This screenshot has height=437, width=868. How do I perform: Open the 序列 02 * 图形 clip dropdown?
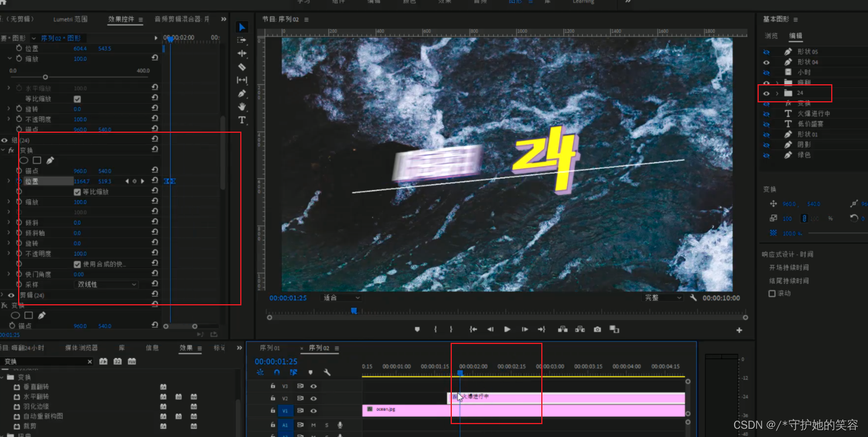tap(33, 38)
